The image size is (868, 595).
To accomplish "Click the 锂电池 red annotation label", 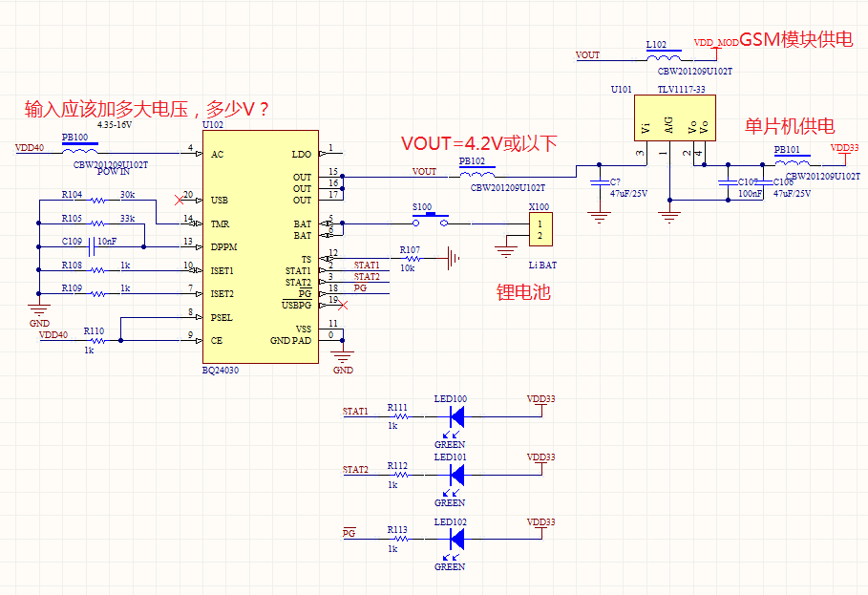I will click(523, 291).
